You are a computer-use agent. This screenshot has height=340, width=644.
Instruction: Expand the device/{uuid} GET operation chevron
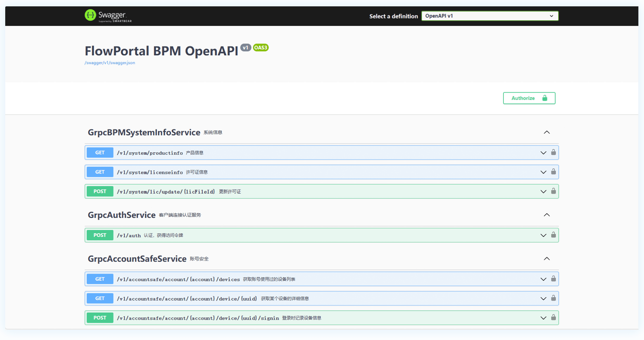click(543, 299)
